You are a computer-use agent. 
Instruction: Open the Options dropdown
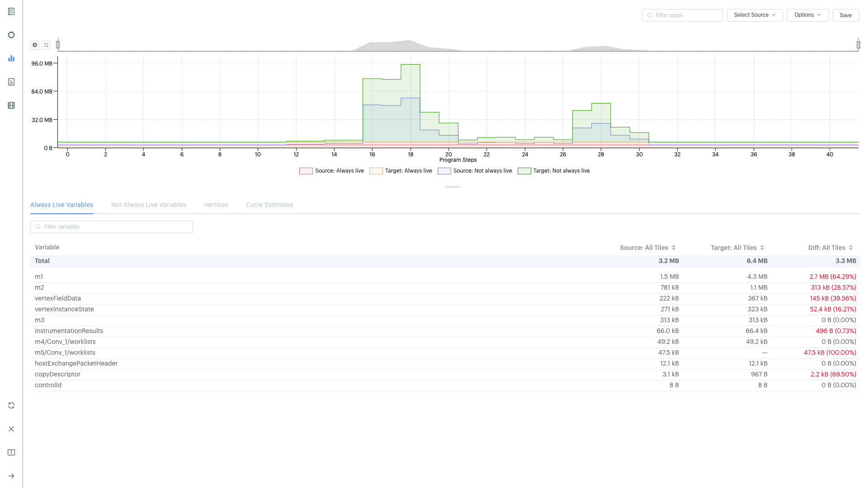click(x=807, y=15)
